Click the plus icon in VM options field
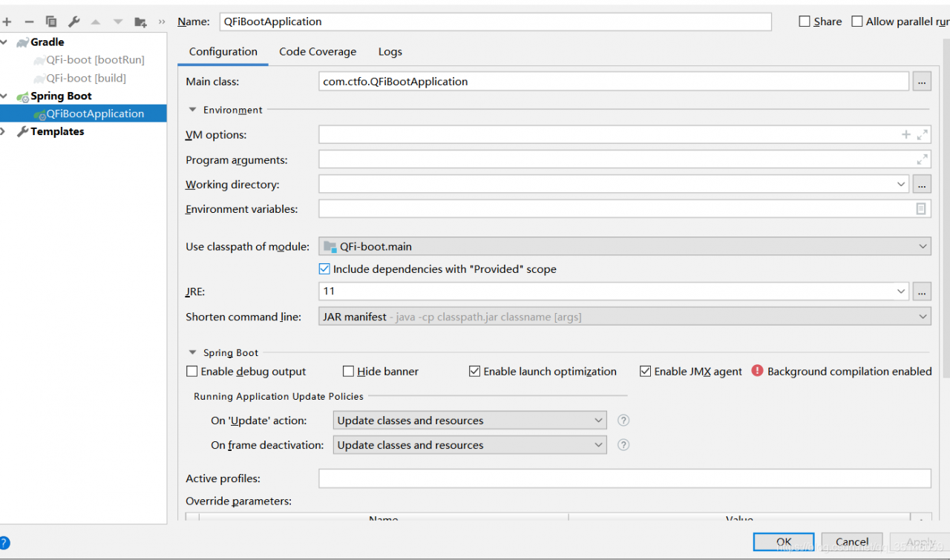Viewport: 950px width, 560px height. point(906,134)
